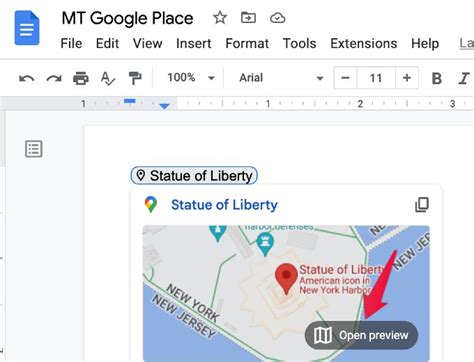Show the document outline panel
474x362 pixels.
(x=34, y=149)
